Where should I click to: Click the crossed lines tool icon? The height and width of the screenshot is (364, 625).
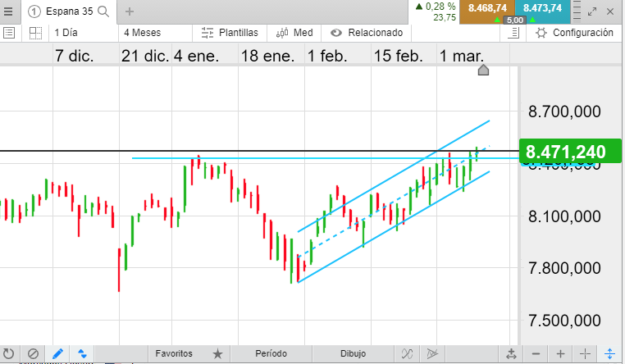point(407,353)
